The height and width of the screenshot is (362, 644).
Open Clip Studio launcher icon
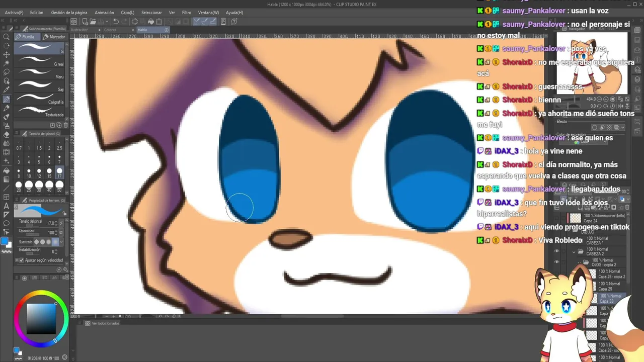[74, 22]
